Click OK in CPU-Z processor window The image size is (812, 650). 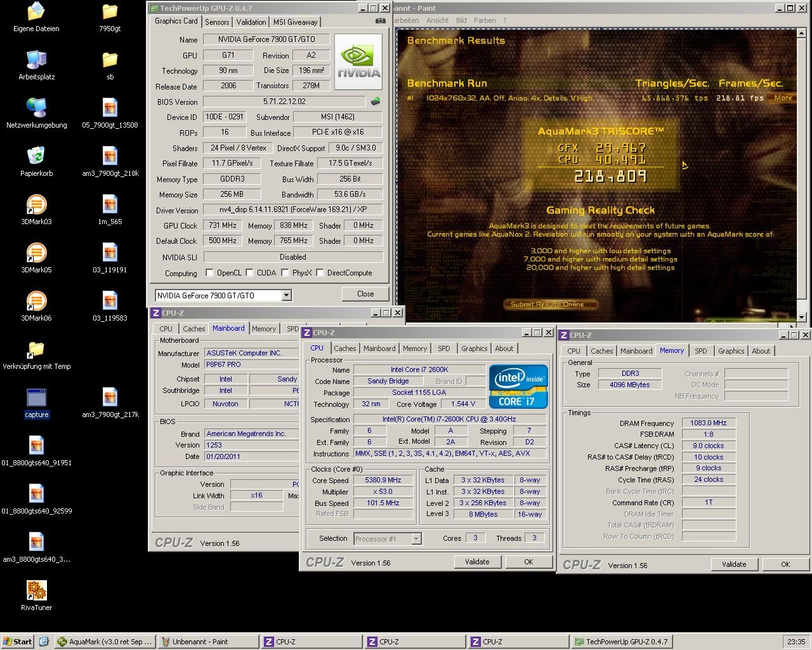pos(528,562)
